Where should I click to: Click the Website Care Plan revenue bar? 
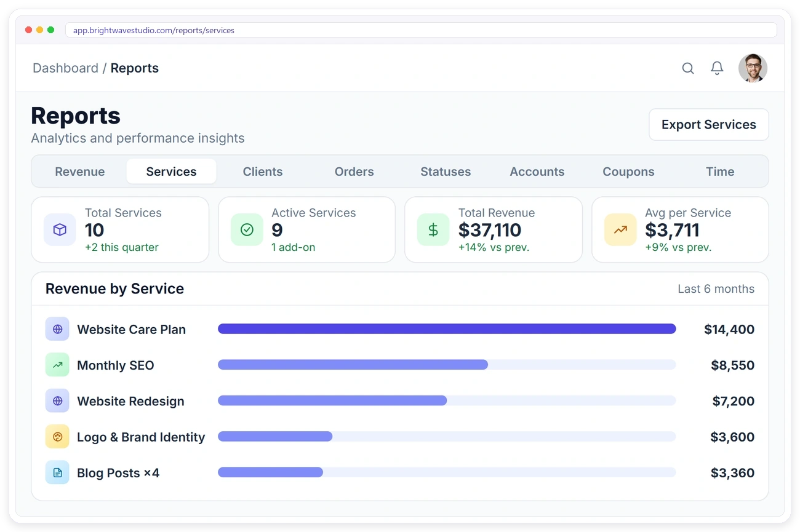(x=447, y=329)
